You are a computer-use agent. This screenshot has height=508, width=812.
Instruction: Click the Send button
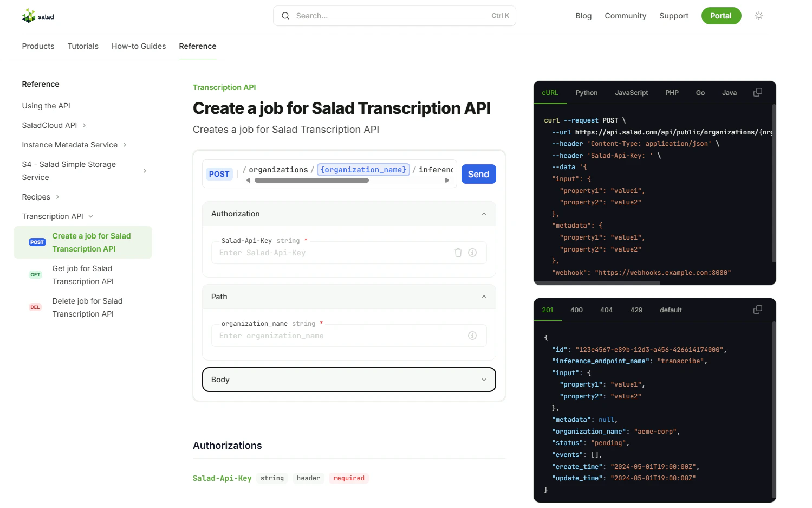coord(479,174)
